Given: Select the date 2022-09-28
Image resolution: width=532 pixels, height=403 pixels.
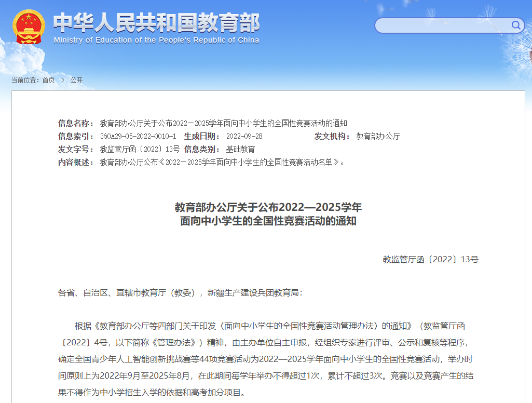Looking at the screenshot, I should pos(244,136).
